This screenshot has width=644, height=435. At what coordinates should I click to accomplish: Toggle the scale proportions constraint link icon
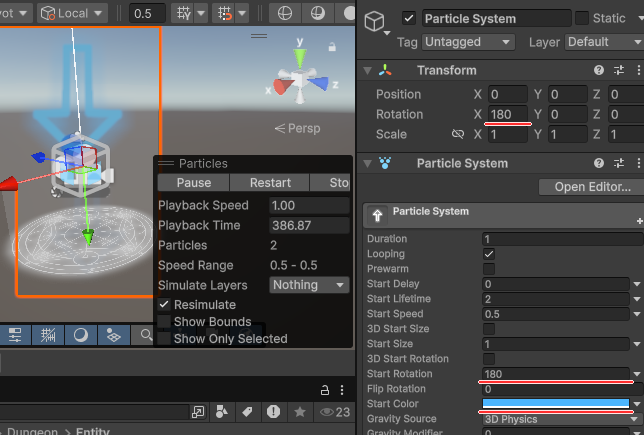[x=458, y=134]
